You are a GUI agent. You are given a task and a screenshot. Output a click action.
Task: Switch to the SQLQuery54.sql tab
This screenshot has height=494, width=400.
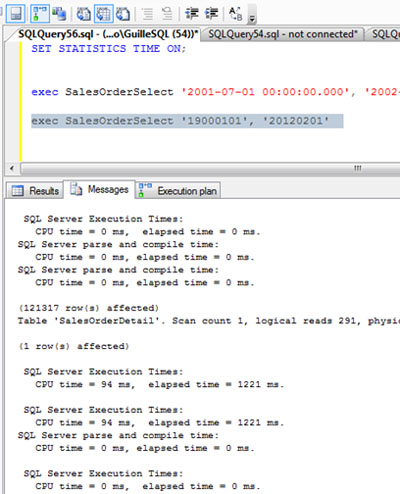pyautogui.click(x=283, y=34)
